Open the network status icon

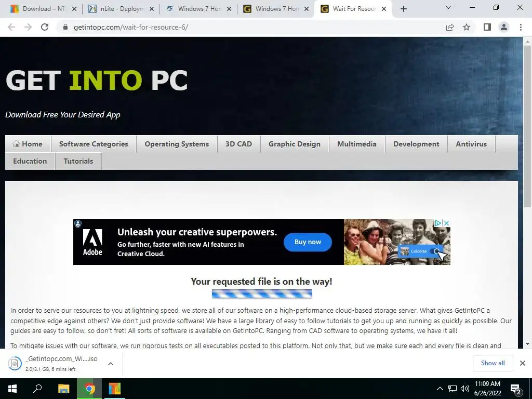pos(453,389)
